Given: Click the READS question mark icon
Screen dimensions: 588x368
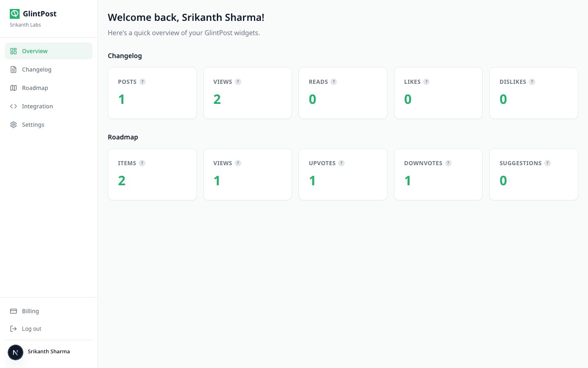Looking at the screenshot, I should click(x=334, y=82).
